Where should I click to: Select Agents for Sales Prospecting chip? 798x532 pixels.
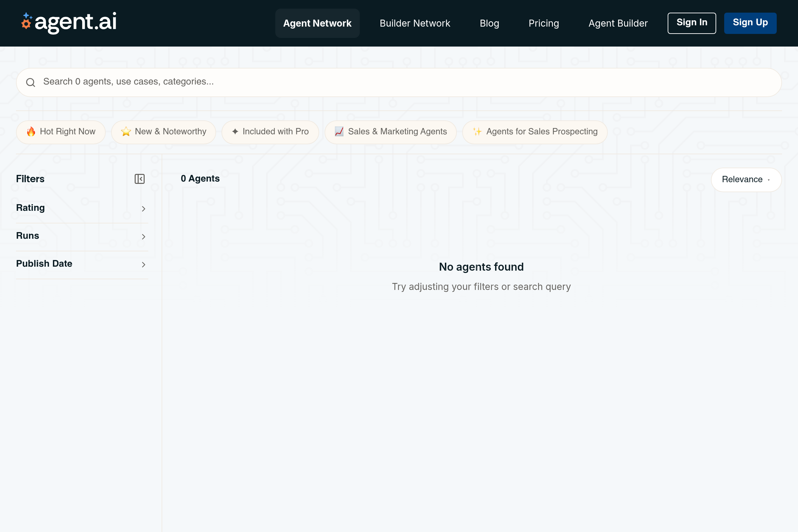point(535,132)
